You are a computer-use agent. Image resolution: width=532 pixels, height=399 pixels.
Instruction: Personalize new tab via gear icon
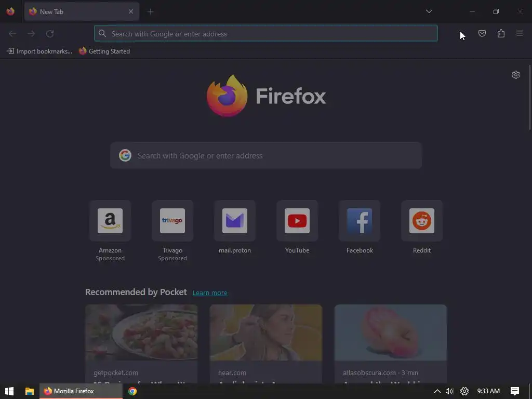(x=516, y=75)
